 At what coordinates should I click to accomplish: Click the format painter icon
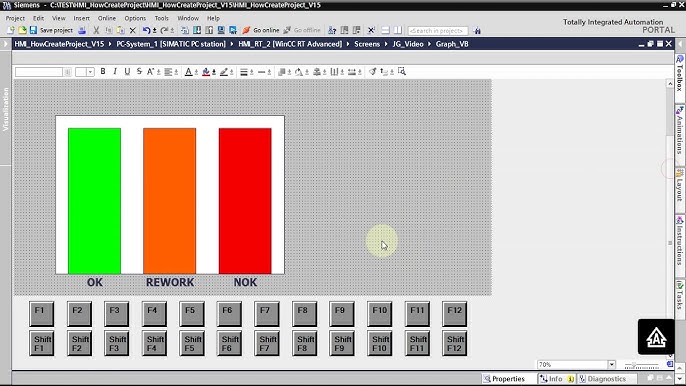click(x=372, y=71)
